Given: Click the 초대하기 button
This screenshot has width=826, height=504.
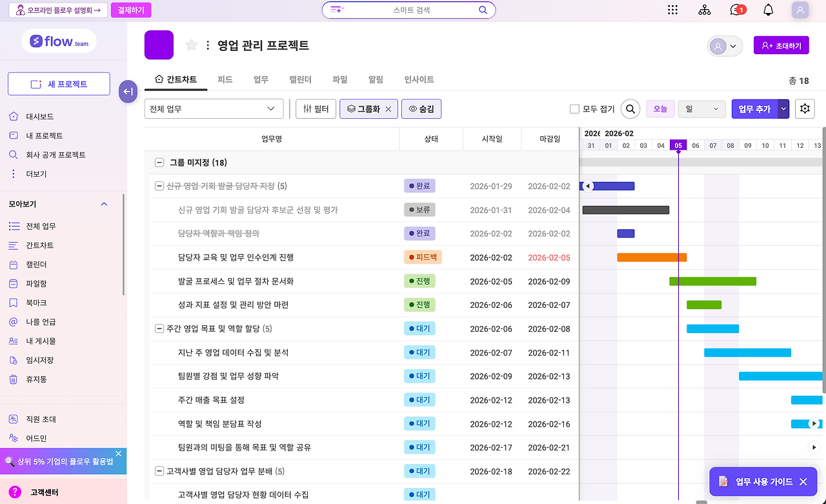Looking at the screenshot, I should [x=781, y=46].
